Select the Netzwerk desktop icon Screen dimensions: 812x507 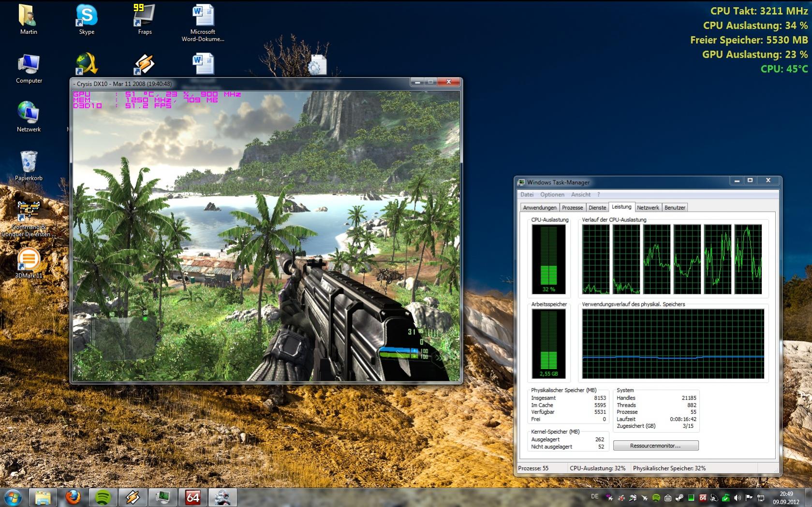[x=29, y=116]
